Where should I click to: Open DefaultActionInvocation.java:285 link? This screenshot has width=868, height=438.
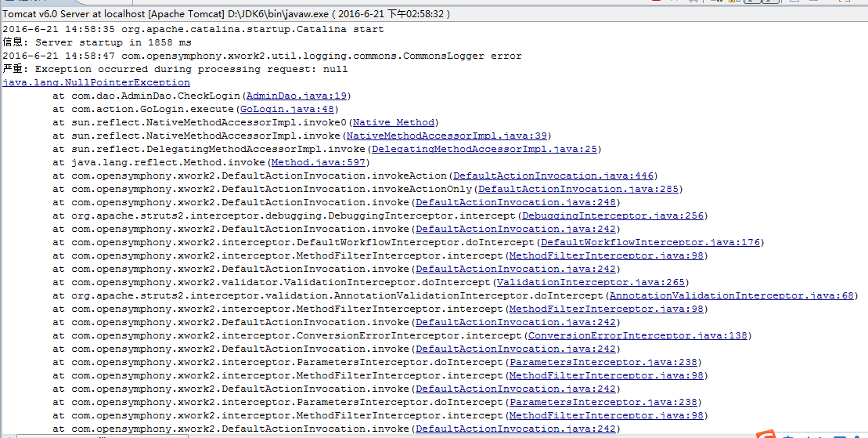point(578,189)
